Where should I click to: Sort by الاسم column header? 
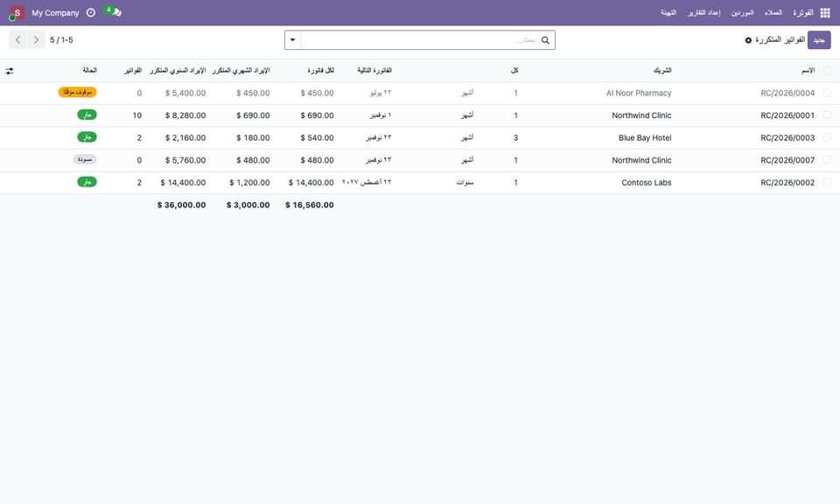point(808,71)
